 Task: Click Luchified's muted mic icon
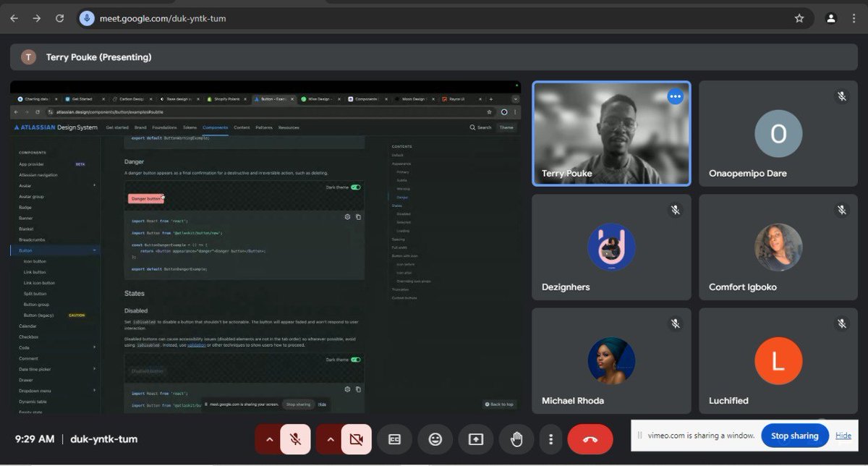click(842, 323)
